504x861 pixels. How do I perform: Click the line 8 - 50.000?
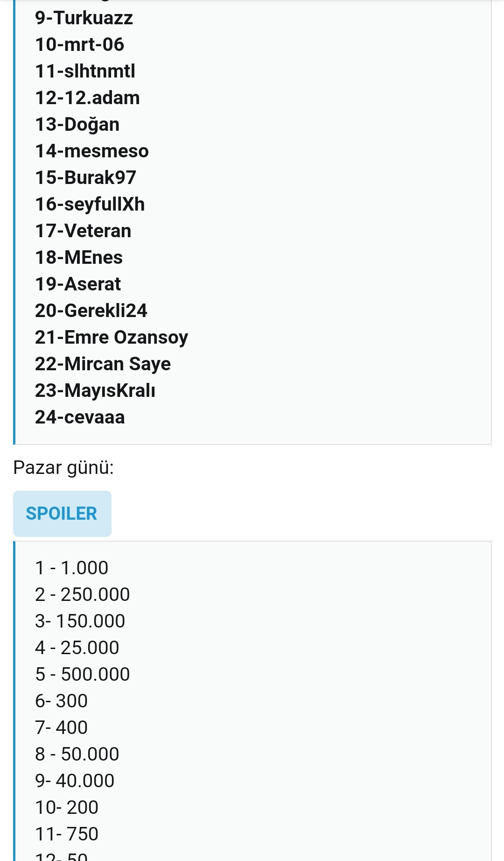click(77, 755)
